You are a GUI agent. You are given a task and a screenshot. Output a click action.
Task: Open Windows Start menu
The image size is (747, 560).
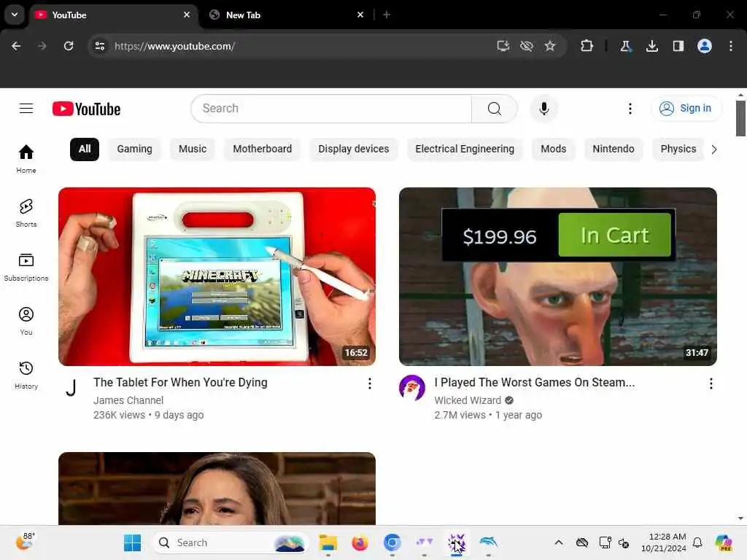[x=132, y=542]
